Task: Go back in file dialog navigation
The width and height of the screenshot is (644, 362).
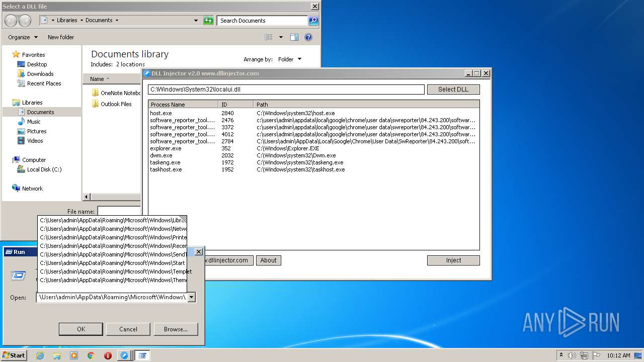Action: 11,21
